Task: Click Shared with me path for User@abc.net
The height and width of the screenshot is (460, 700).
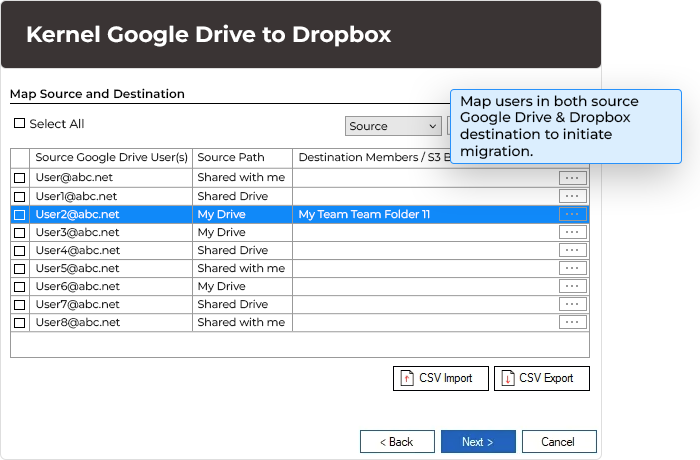Action: pos(241,178)
